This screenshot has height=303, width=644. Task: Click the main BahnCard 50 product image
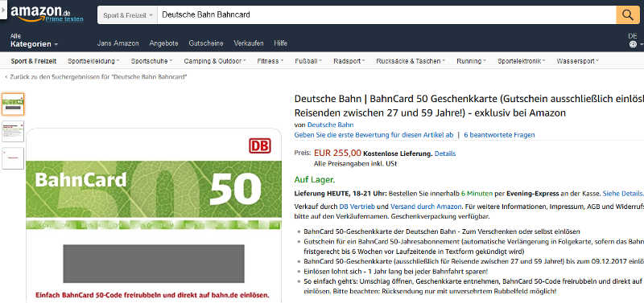154,215
